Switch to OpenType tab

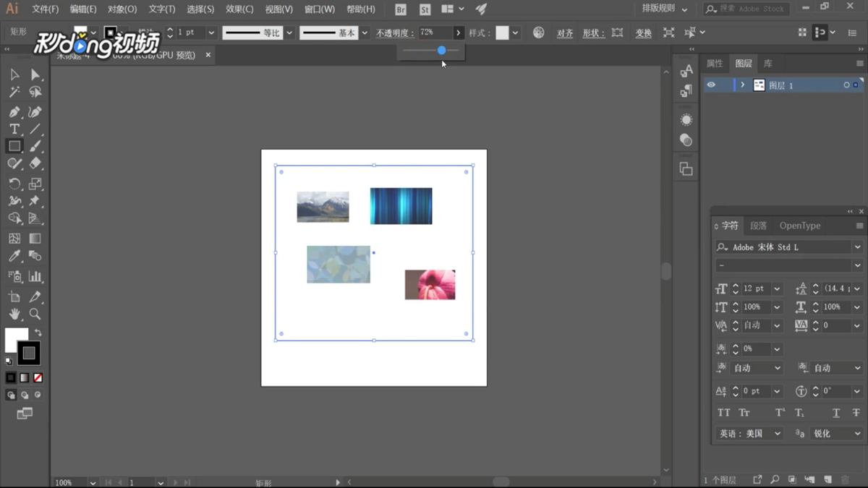(x=800, y=226)
